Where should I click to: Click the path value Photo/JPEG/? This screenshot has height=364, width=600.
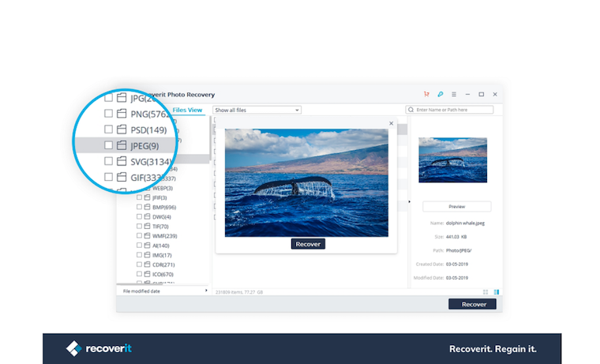point(459,251)
